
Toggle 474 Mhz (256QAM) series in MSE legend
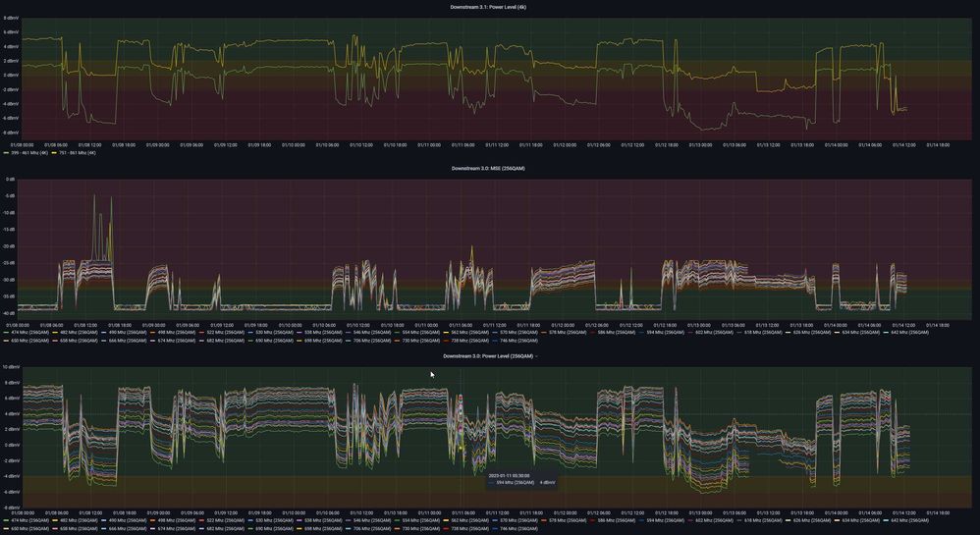[29, 333]
